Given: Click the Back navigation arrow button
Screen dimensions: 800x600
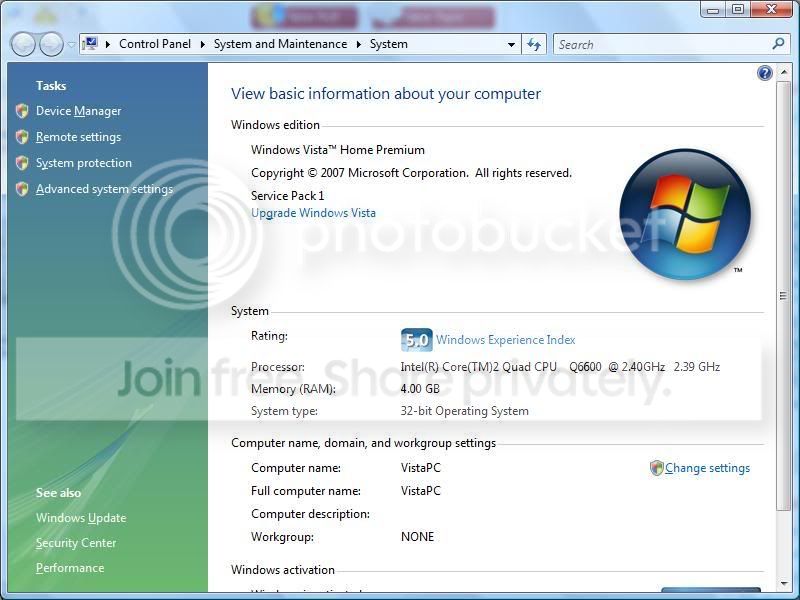Looking at the screenshot, I should coord(23,44).
